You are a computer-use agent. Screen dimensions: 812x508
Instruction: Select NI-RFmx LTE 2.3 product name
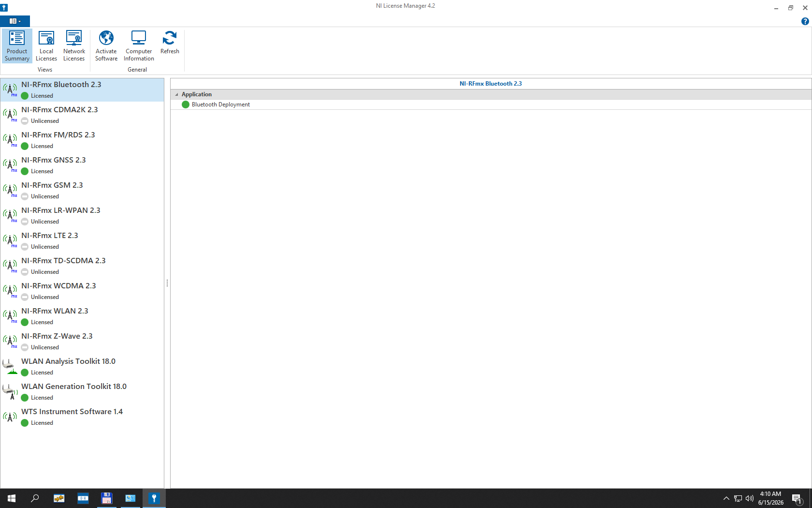tap(50, 236)
